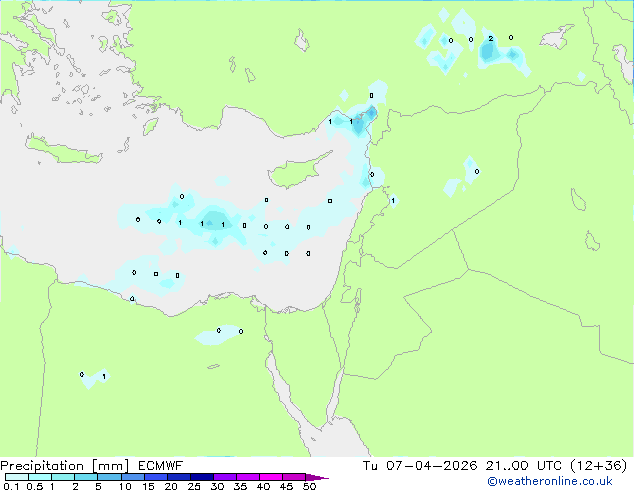Click the date '07-04-2026' text

tap(431, 465)
